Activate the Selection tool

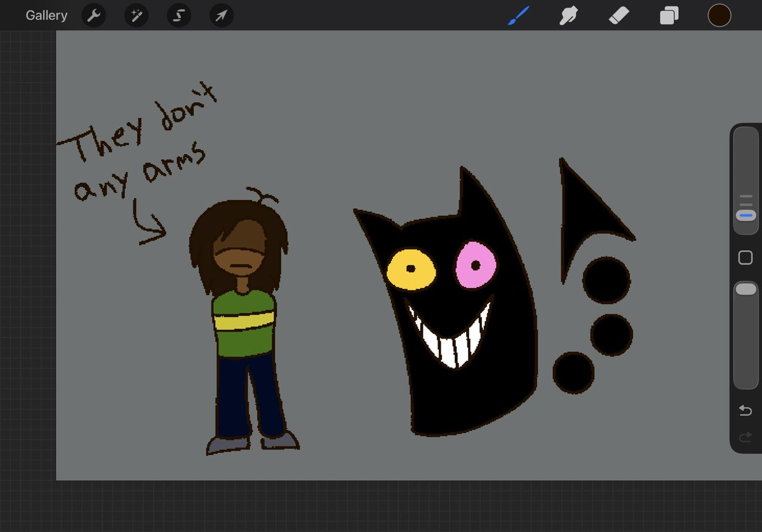click(x=179, y=16)
